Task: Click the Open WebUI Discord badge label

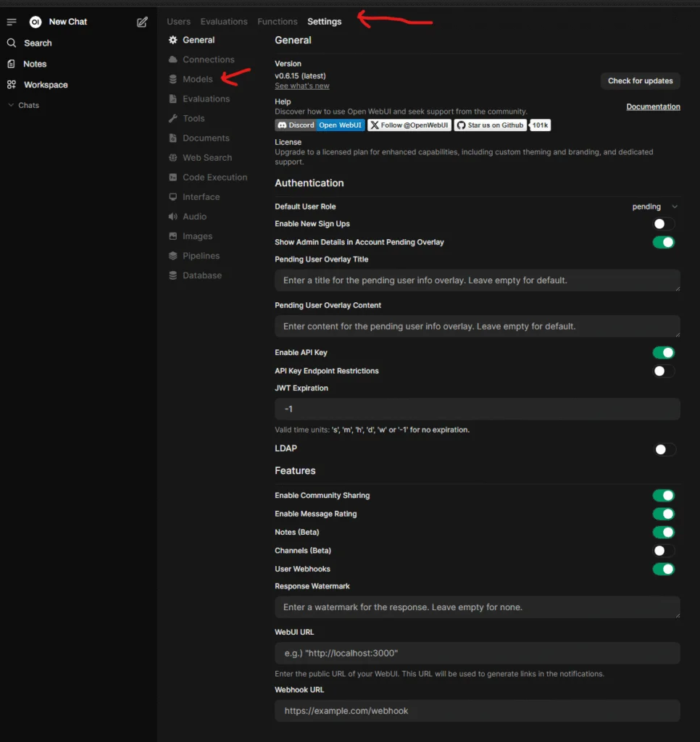Action: coord(340,125)
